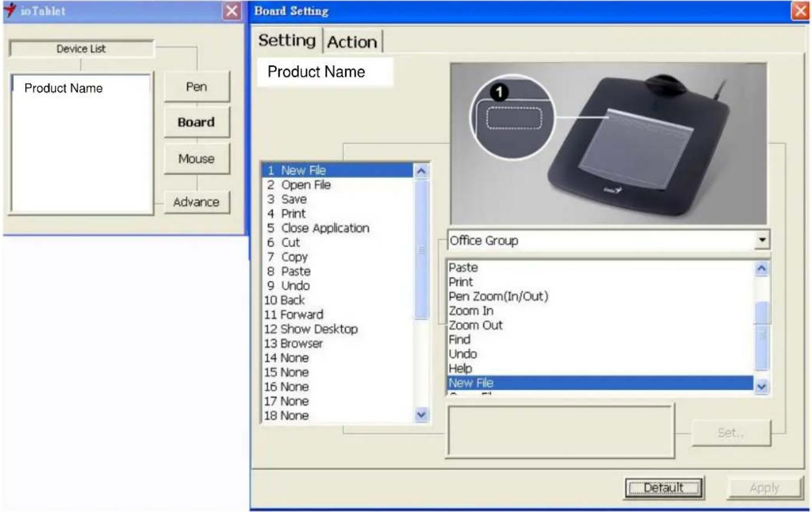Choose Help in the function list
812x512 pixels.
tap(601, 368)
